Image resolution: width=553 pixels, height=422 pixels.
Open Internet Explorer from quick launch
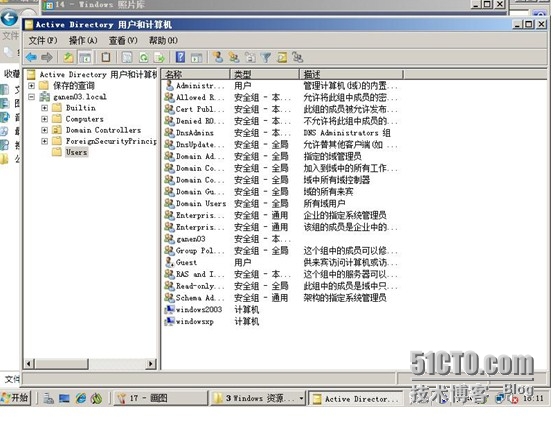pos(81,398)
